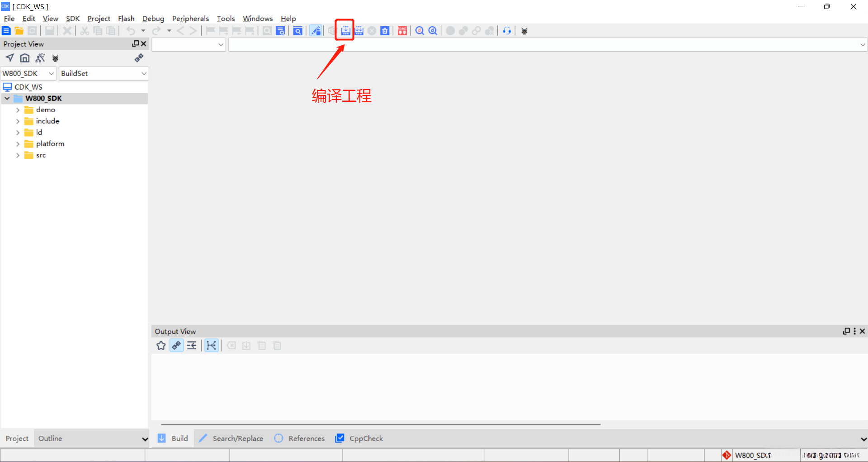
Task: Toggle the indent lines icon in Output View
Action: click(192, 346)
